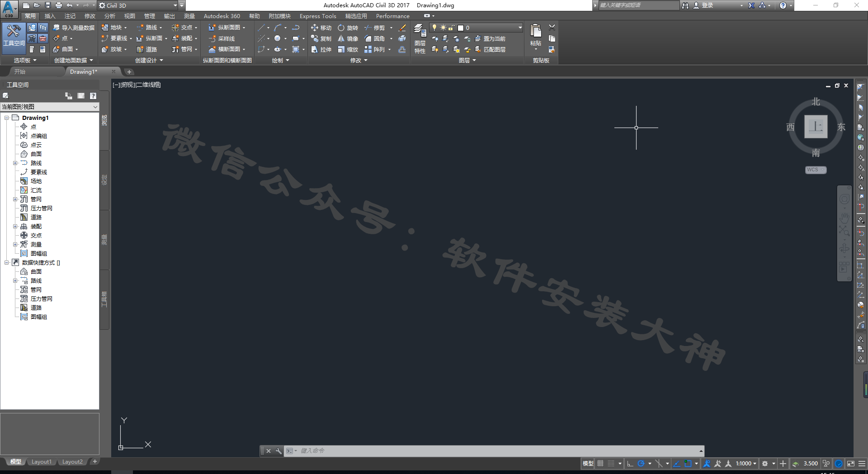This screenshot has width=868, height=474.
Task: Click 匹配图层 Match Layer
Action: 490,49
